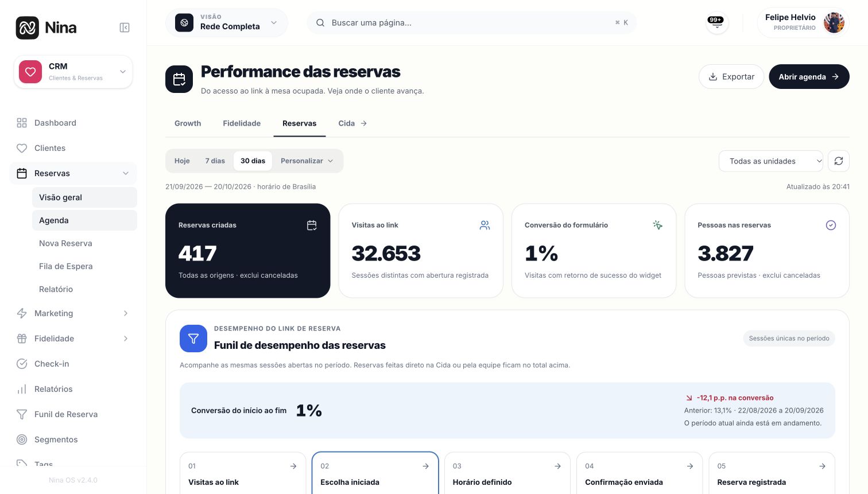Open the Cida tab
Image resolution: width=868 pixels, height=494 pixels.
tap(352, 123)
